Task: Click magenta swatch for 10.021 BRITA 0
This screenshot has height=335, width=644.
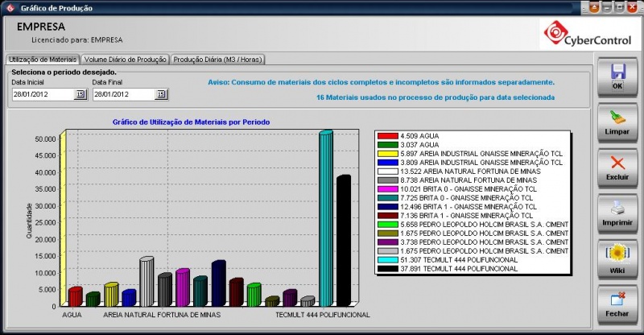Action: point(388,189)
